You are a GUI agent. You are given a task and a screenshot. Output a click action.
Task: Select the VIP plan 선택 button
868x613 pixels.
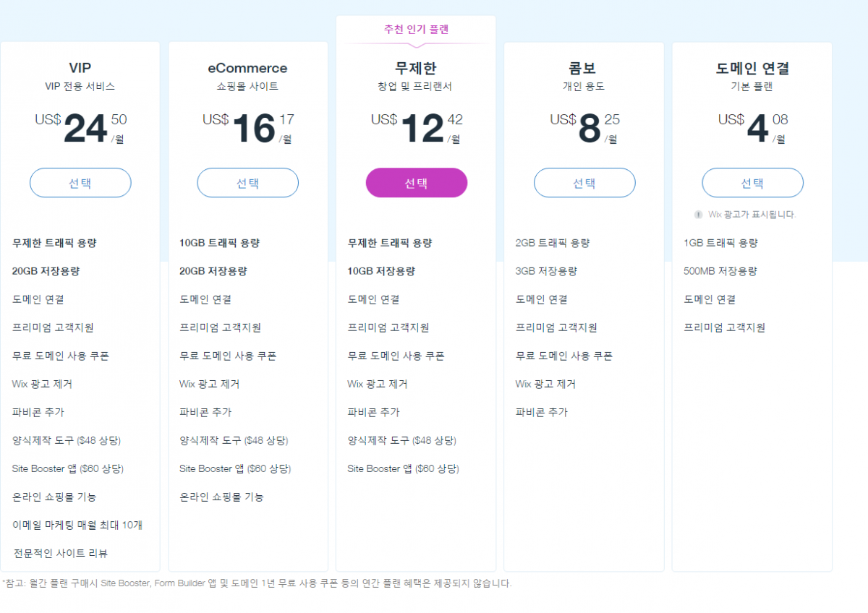80,183
